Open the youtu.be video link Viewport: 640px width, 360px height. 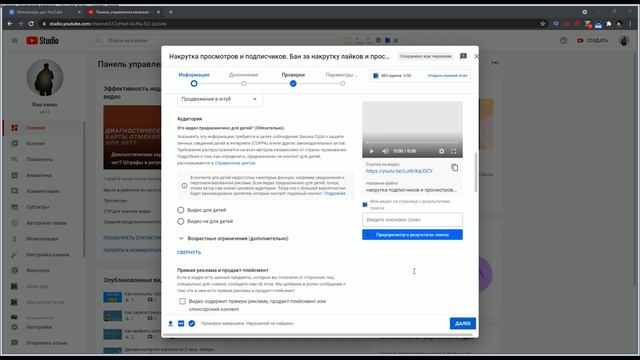399,171
